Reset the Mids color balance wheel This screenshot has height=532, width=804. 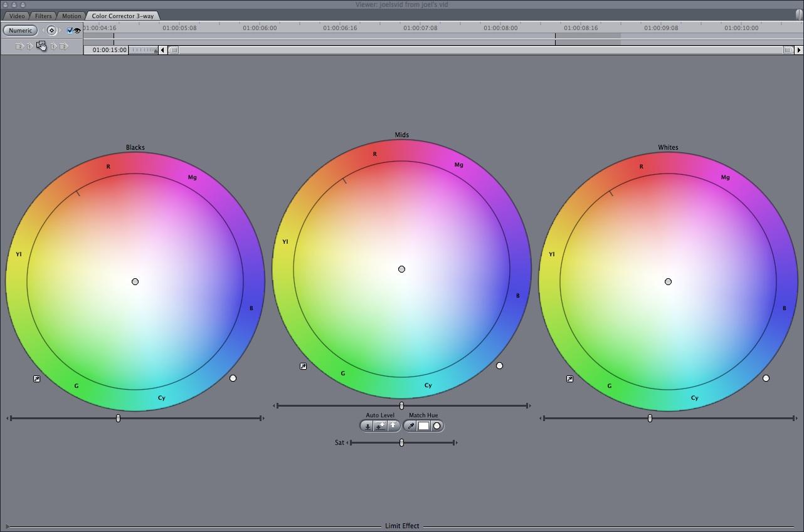coord(500,365)
